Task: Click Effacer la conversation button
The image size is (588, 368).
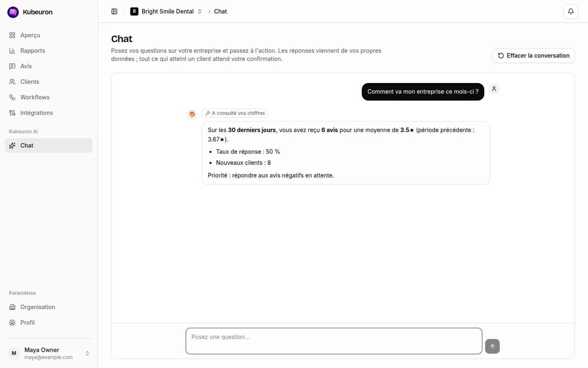Action: pyautogui.click(x=534, y=56)
